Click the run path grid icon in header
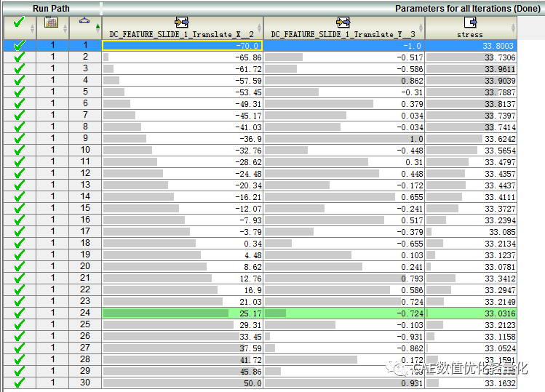Screen dimensions: 545x392 click(51, 23)
